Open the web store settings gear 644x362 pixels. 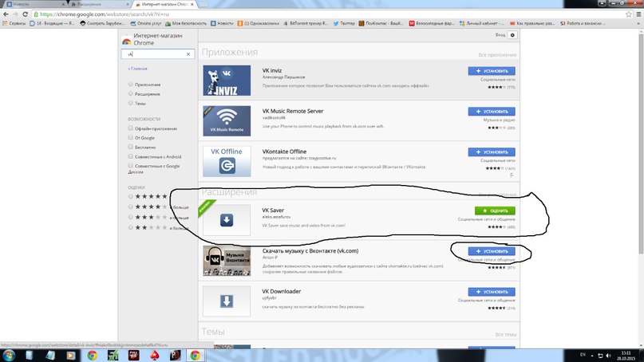coord(512,35)
